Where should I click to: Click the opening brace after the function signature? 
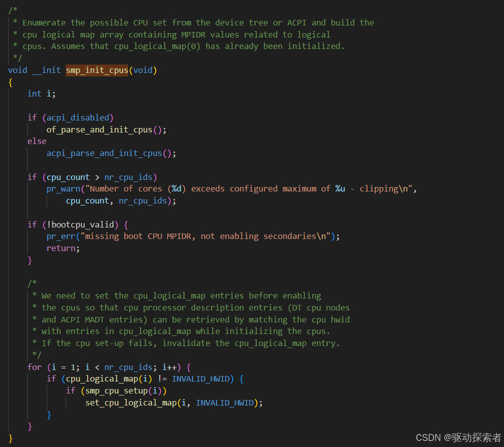point(11,82)
